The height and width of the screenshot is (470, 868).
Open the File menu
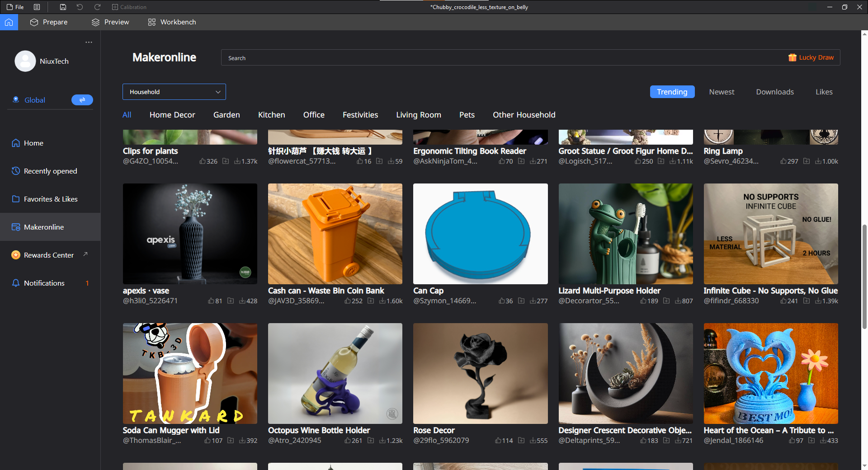coord(15,7)
